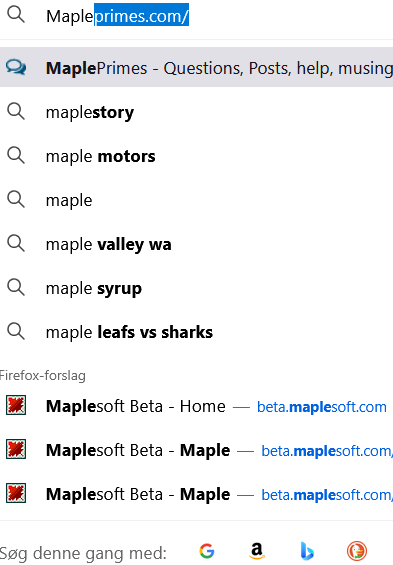Viewport: 393px width, 565px height.
Task: Select the maple syrup suggestion
Action: (x=196, y=288)
